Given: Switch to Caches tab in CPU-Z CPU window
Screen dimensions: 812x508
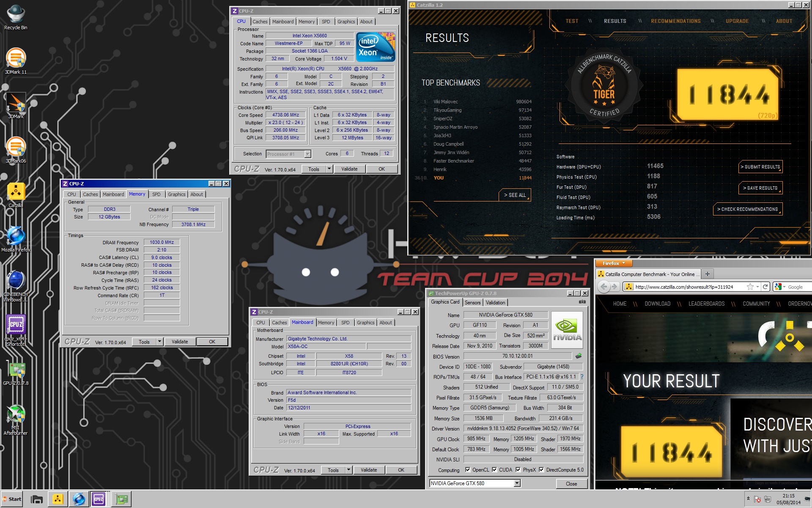Looking at the screenshot, I should [260, 22].
